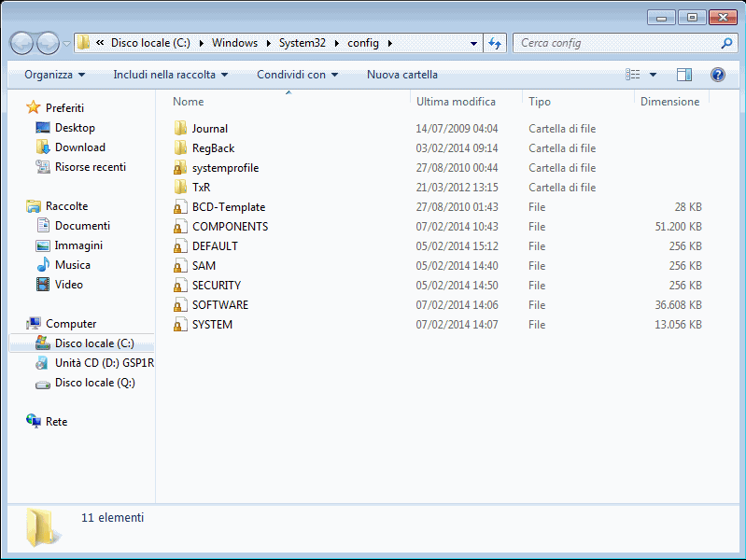Sort by Tipo column header
This screenshot has height=560, width=746.
(539, 102)
